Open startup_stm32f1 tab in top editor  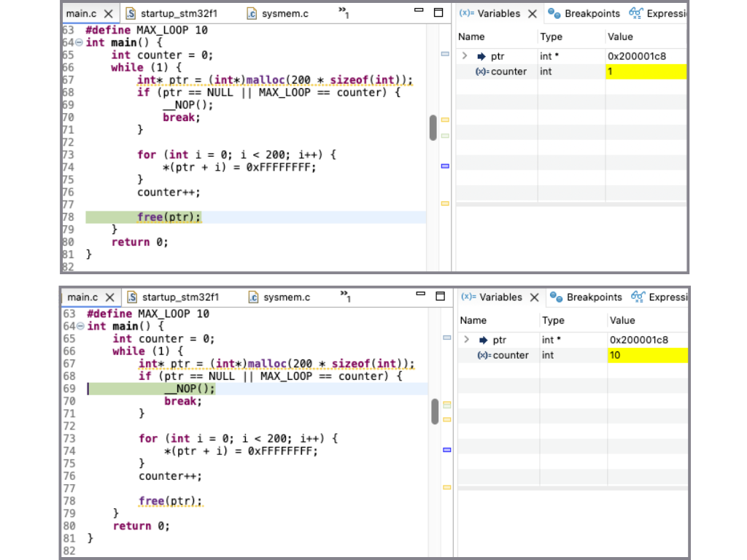172,13
